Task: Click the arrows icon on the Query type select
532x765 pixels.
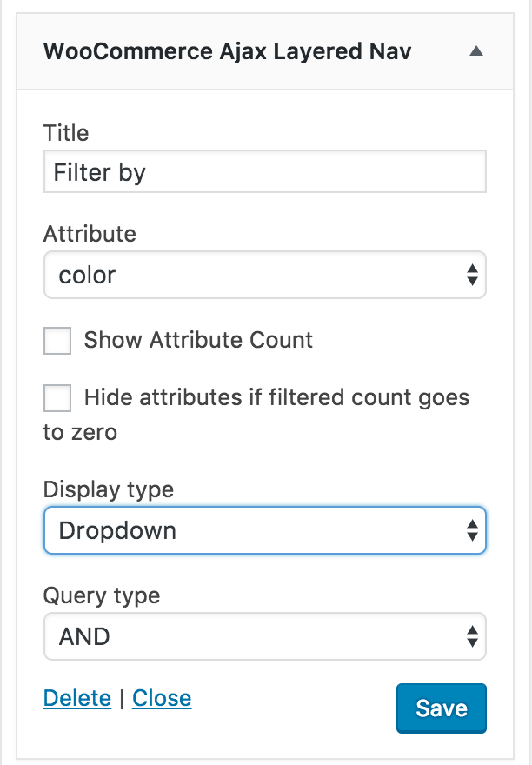Action: 472,636
